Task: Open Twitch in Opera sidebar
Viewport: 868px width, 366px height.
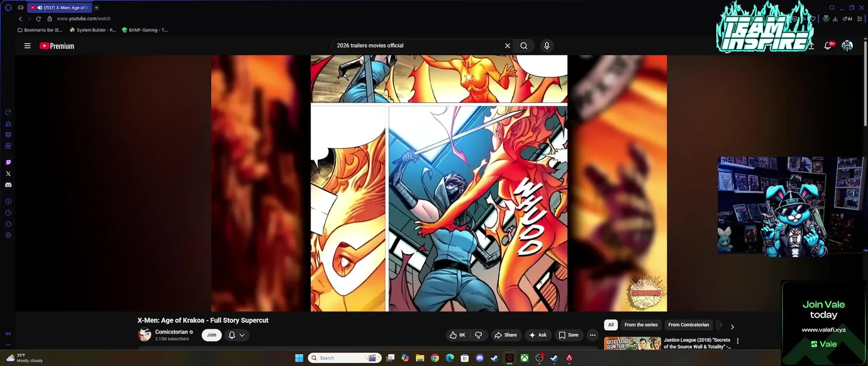Action: pyautogui.click(x=8, y=163)
